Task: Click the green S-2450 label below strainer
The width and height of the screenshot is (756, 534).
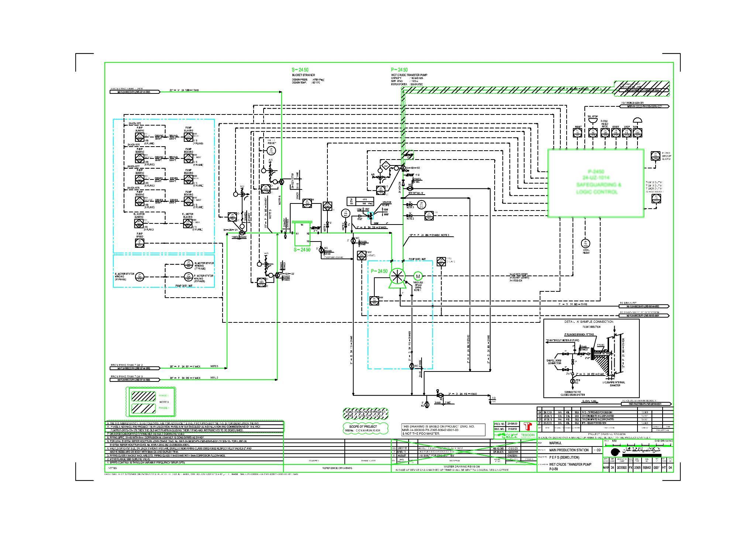Action: click(302, 250)
